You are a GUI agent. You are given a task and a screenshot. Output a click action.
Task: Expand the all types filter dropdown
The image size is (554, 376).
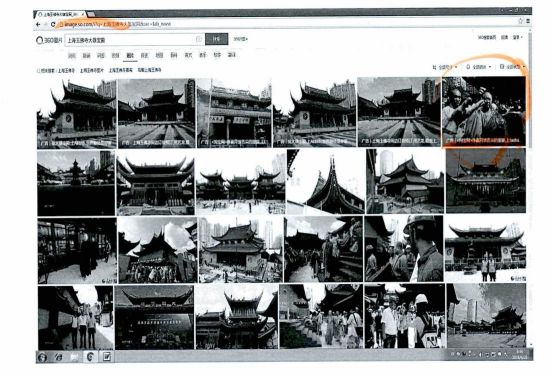[513, 66]
